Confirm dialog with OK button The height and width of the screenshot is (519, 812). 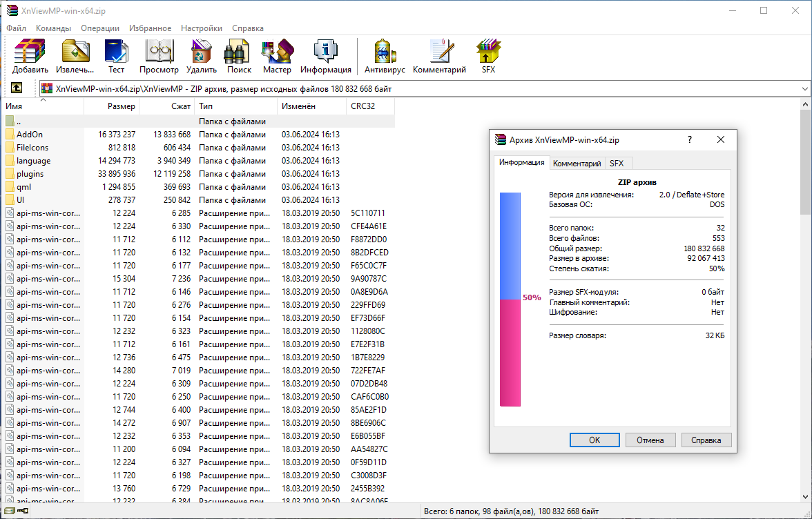pyautogui.click(x=594, y=440)
